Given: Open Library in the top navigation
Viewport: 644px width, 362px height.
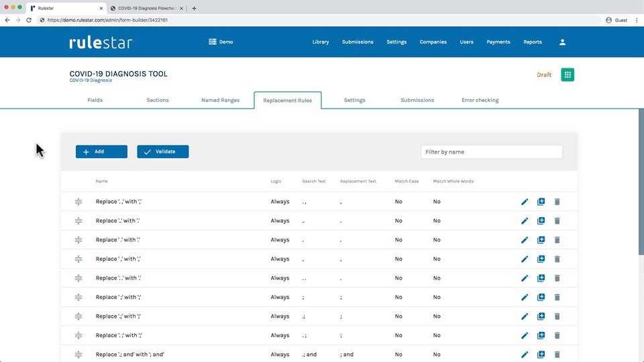Looking at the screenshot, I should pos(321,42).
